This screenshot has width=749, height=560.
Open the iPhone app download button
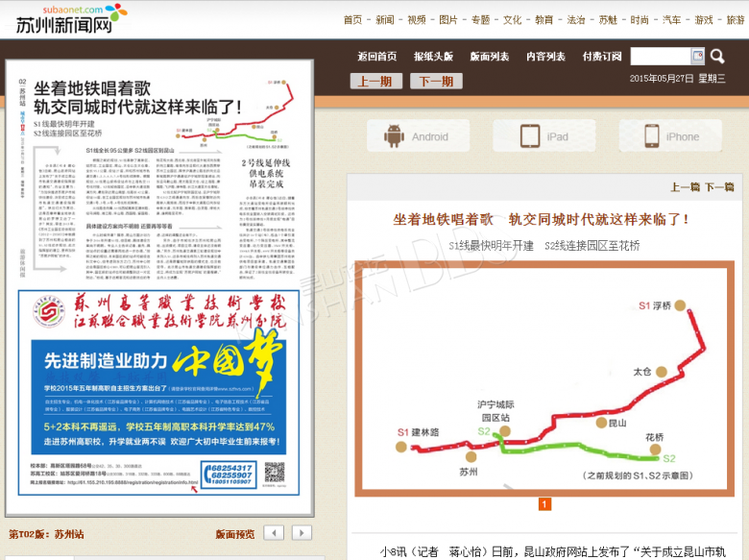670,136
